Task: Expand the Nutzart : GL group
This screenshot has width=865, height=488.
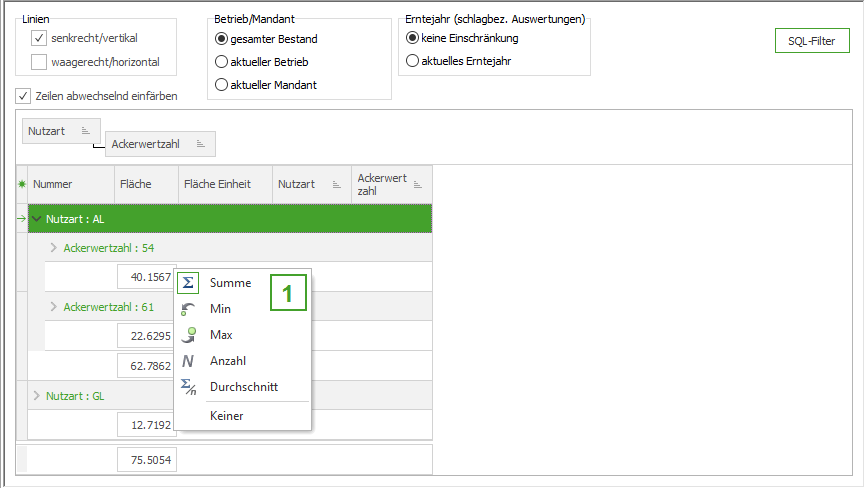Action: click(37, 396)
